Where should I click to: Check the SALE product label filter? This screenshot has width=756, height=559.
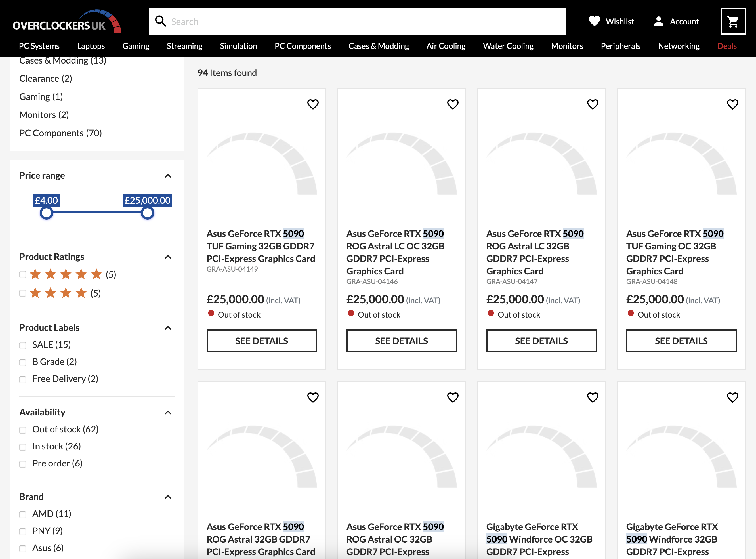(x=23, y=345)
